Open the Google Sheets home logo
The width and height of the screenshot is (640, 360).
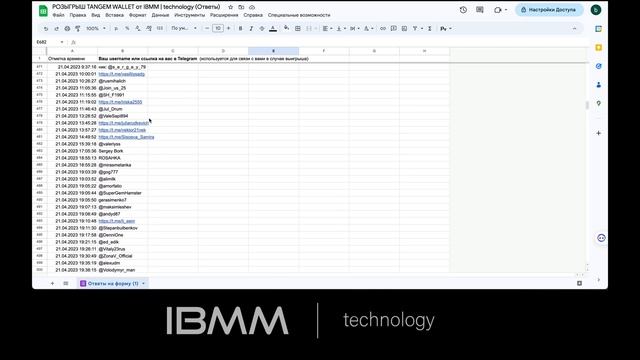pyautogui.click(x=43, y=11)
